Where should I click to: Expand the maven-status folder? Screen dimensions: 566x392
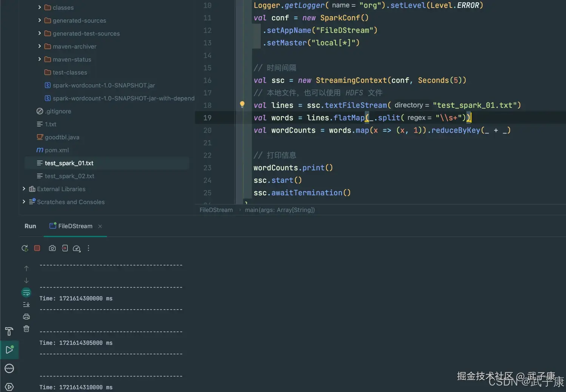pyautogui.click(x=39, y=59)
